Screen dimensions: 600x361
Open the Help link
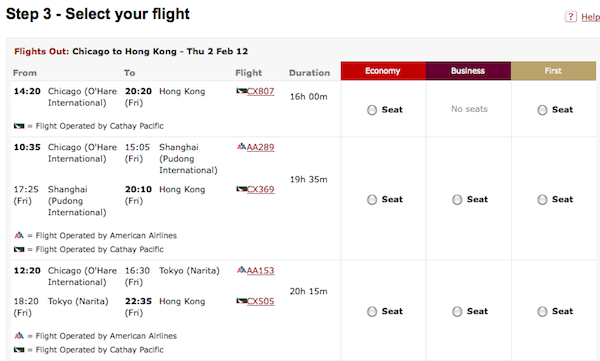590,17
